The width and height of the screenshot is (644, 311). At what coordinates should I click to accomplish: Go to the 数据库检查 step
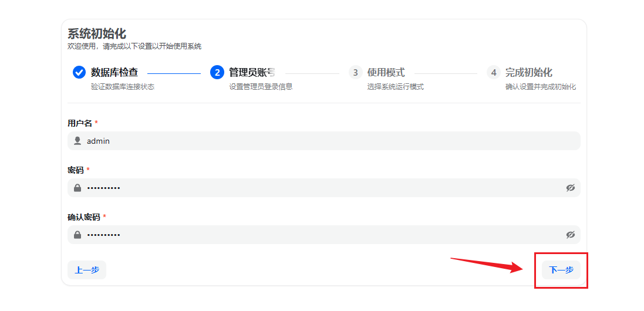tap(114, 72)
